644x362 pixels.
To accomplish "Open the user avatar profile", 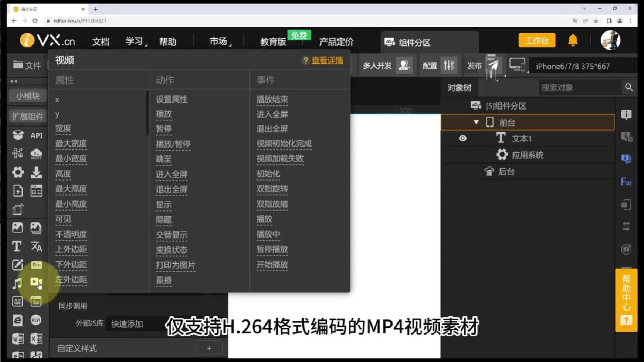I will pyautogui.click(x=610, y=40).
